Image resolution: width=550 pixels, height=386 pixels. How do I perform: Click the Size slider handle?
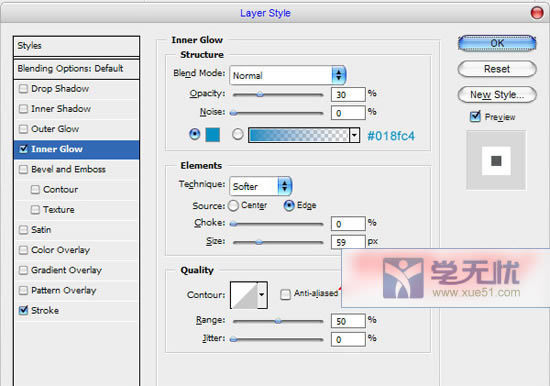click(259, 242)
